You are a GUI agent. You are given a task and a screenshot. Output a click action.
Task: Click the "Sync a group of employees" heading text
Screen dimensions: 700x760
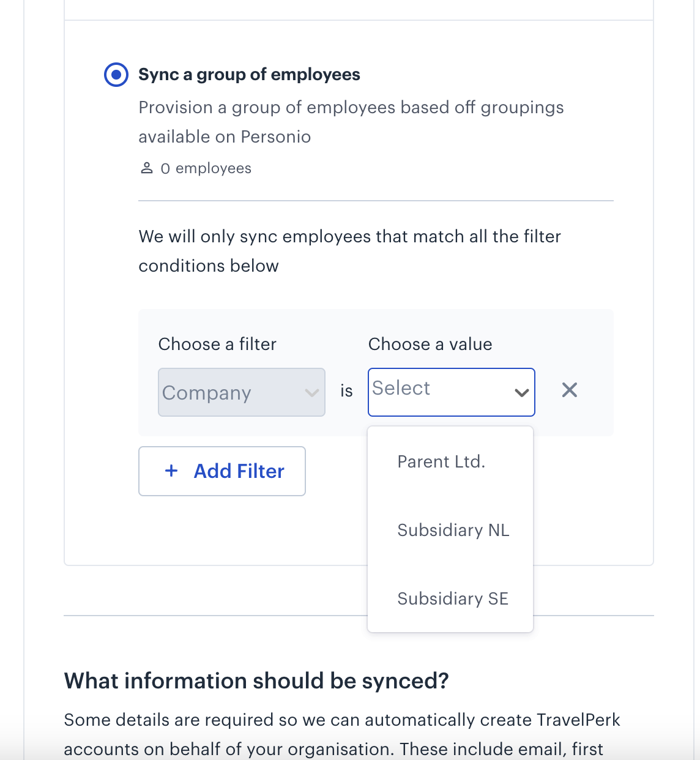tap(249, 75)
